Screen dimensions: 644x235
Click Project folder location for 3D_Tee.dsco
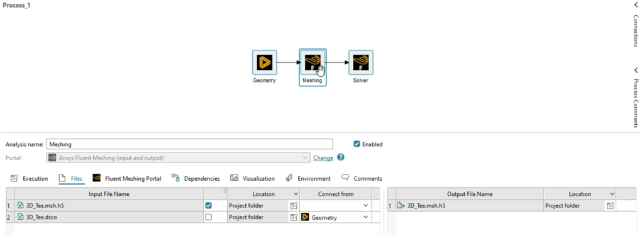pos(246,217)
